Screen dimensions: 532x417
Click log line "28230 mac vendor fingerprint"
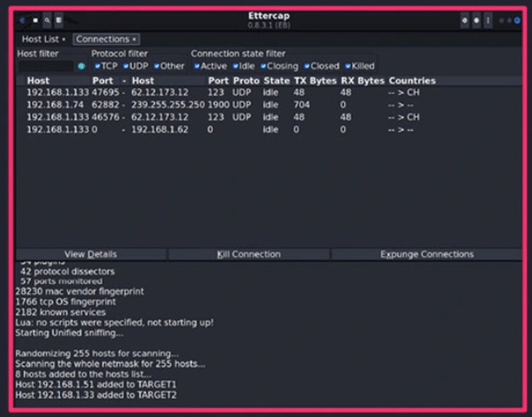point(80,291)
